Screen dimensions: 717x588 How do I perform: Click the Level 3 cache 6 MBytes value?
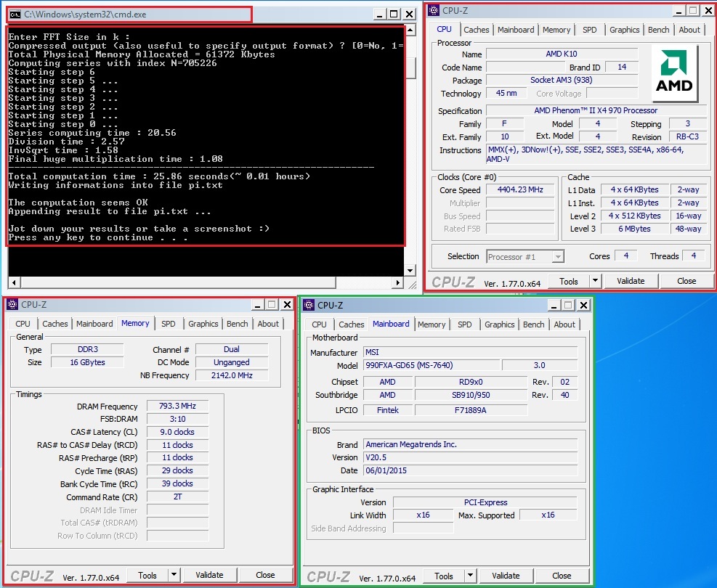coord(634,229)
